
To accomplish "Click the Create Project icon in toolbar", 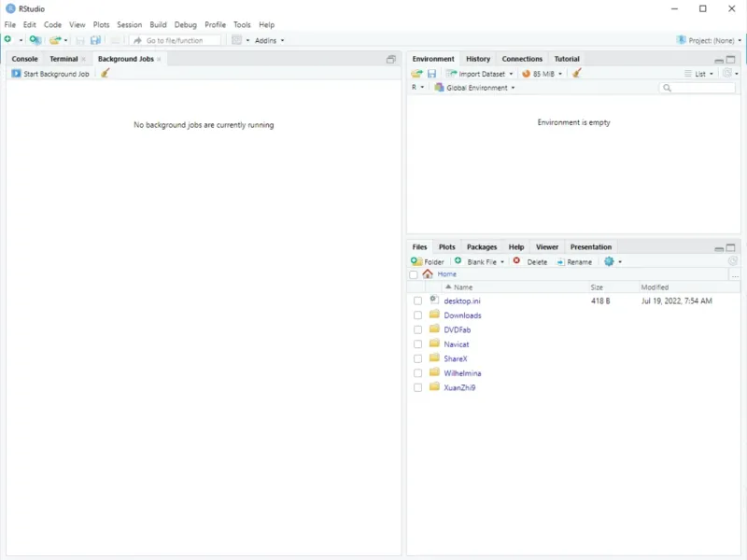I will tap(35, 40).
